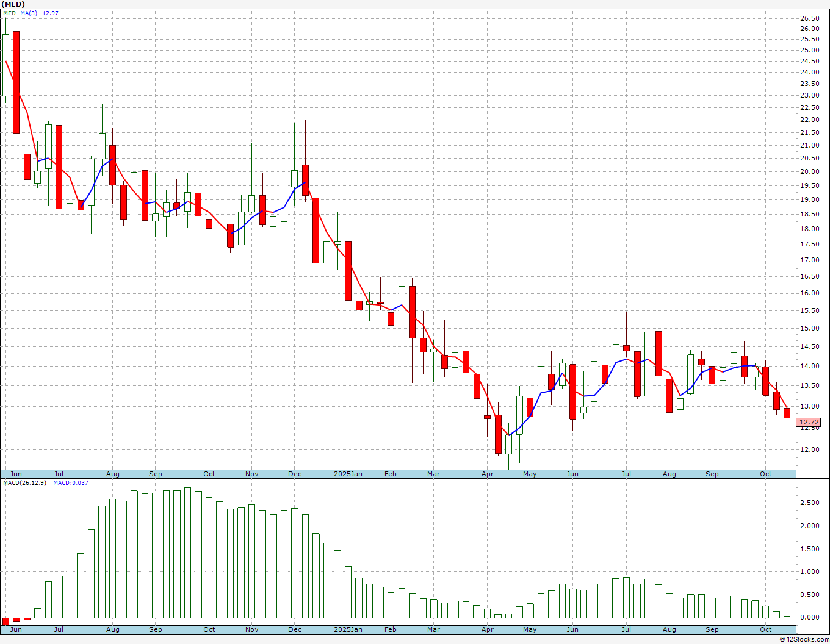Click the 0.000 MACD axis label

(x=810, y=617)
